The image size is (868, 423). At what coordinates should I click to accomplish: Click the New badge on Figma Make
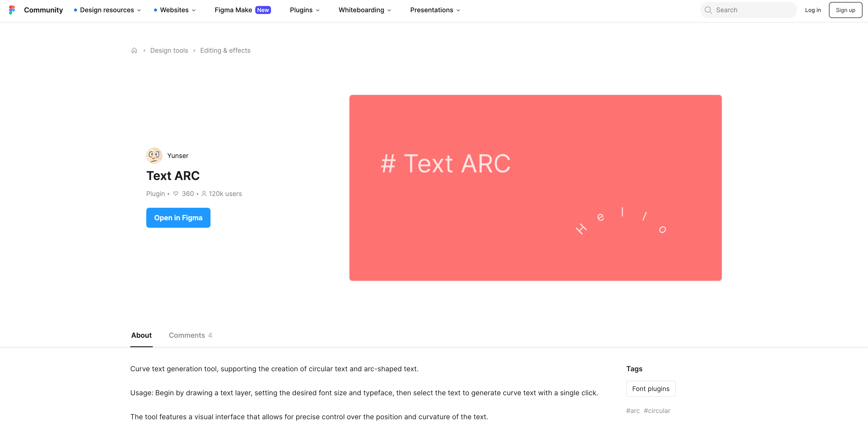263,10
